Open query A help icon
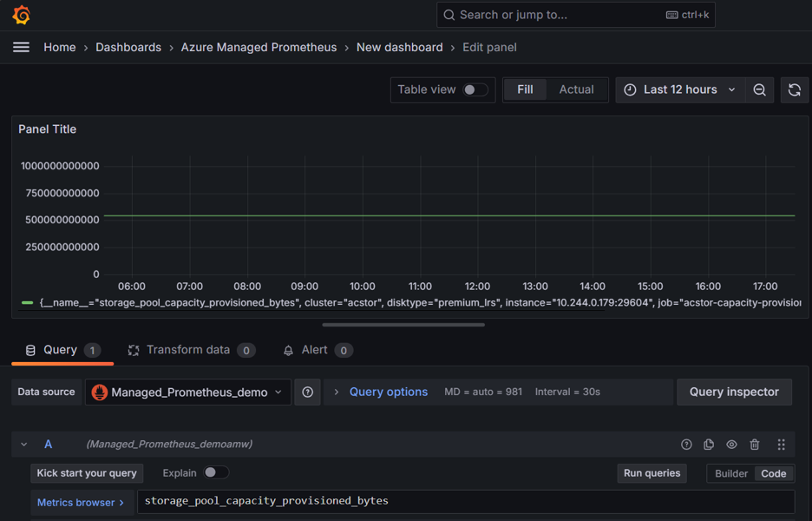This screenshot has width=812, height=521. [686, 444]
